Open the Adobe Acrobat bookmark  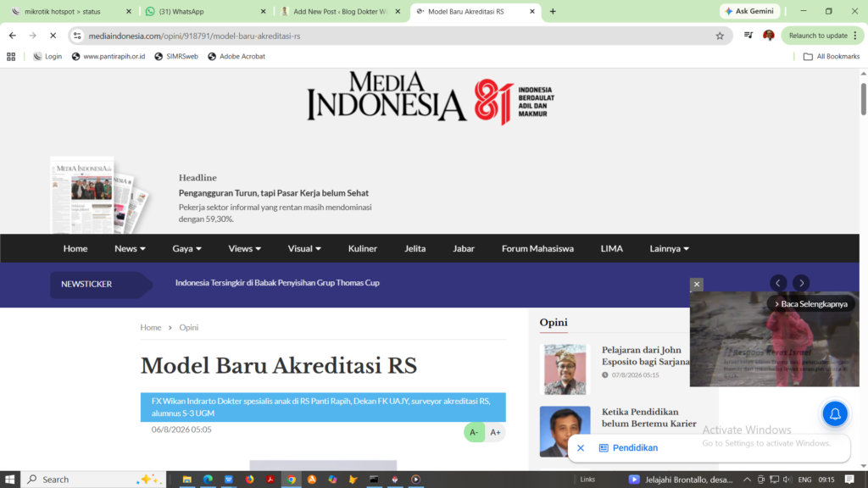pos(236,57)
